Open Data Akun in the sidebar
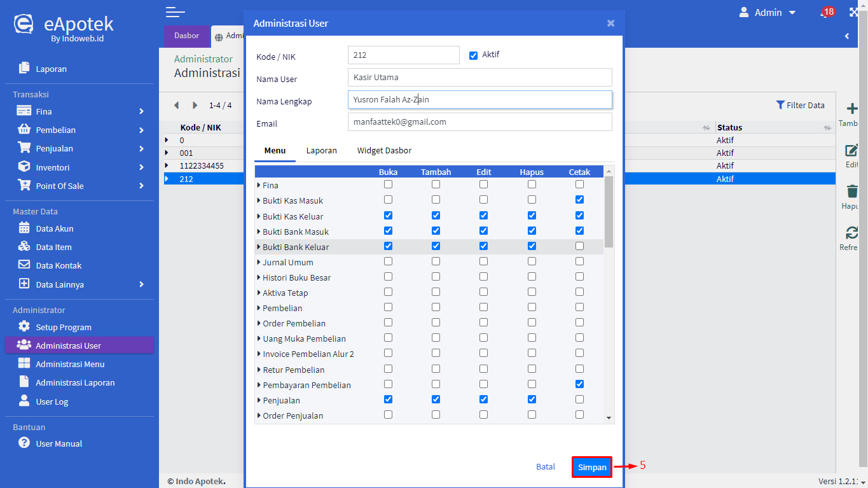 tap(54, 228)
